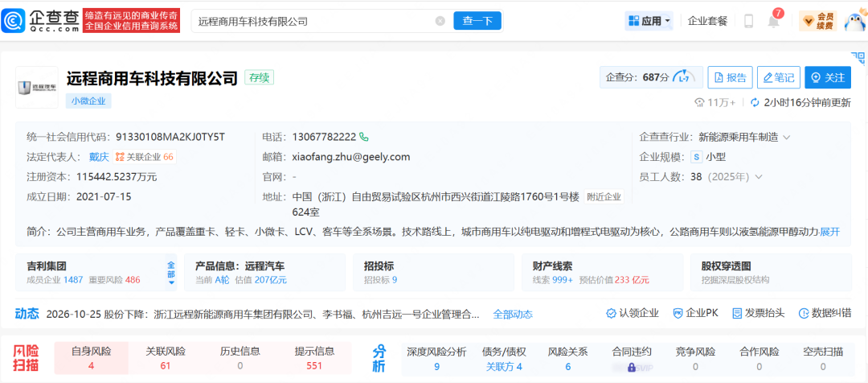868x383 pixels.
Task: Click the 报告 report button
Action: point(730,77)
